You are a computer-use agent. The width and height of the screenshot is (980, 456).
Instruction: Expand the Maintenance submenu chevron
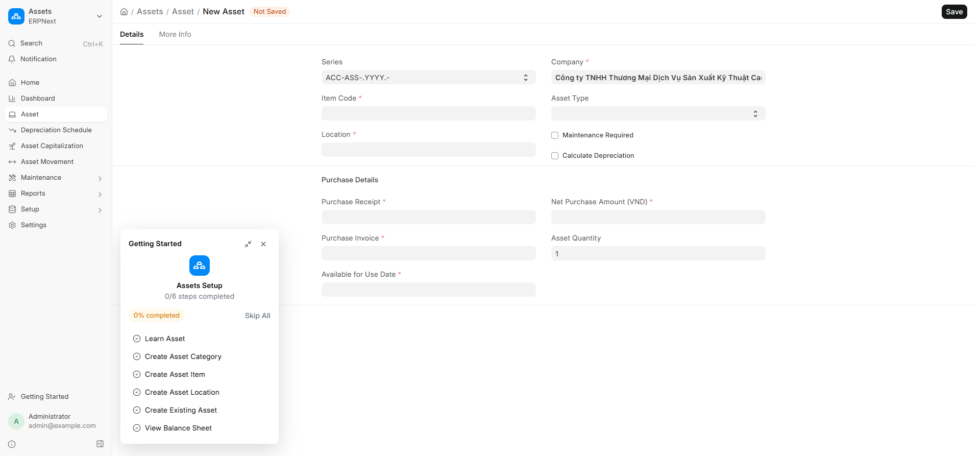(x=100, y=178)
